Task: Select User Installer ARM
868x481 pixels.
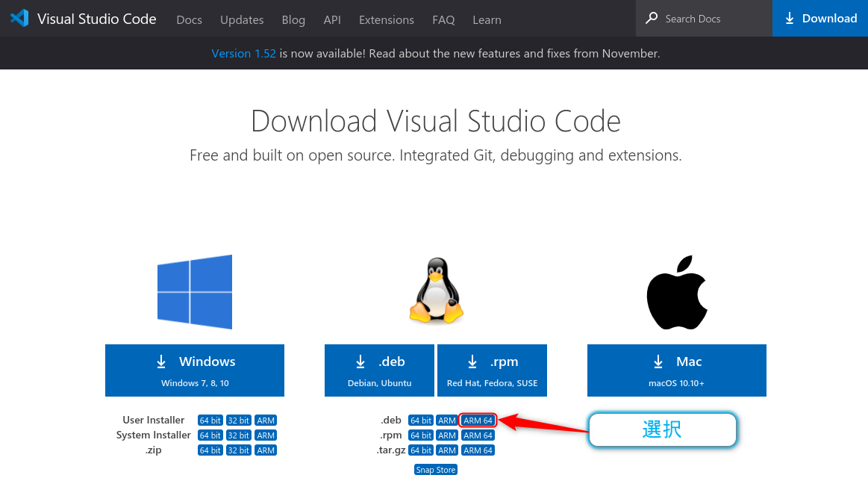Action: pyautogui.click(x=266, y=420)
